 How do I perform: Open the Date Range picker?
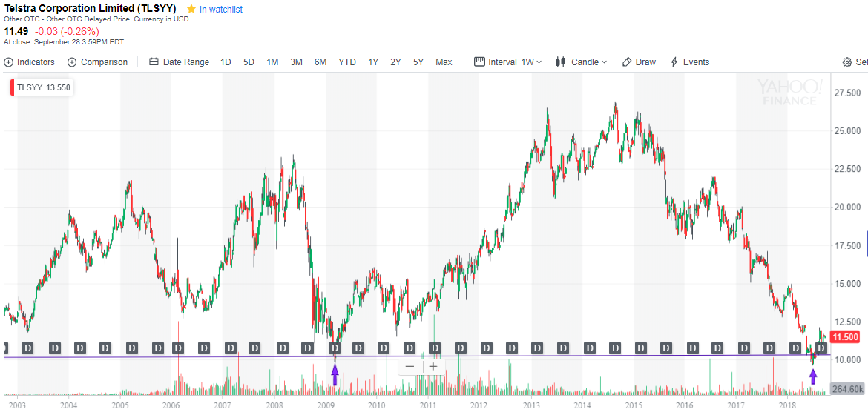180,62
